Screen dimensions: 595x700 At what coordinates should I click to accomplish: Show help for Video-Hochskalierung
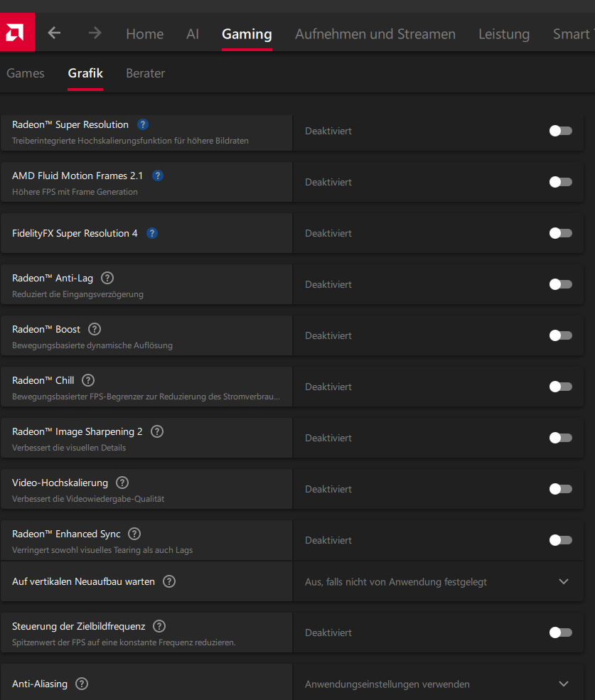coord(122,483)
